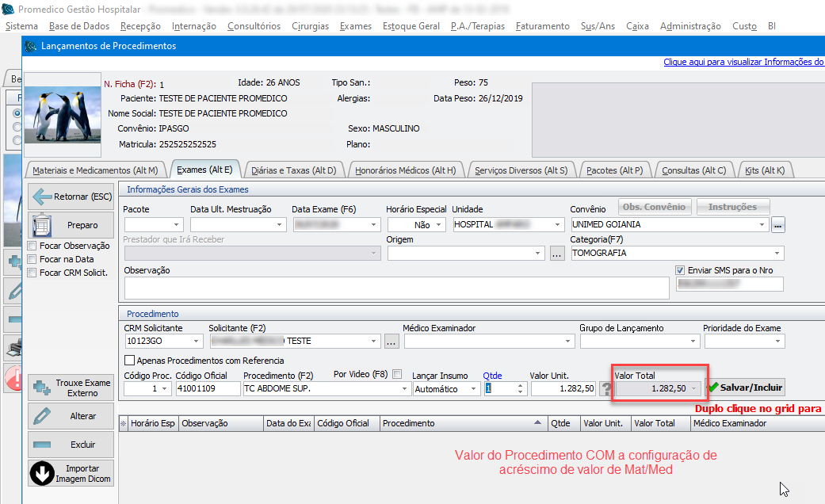
Task: Follow the Clique aqui para visualizar link
Action: pyautogui.click(x=743, y=62)
